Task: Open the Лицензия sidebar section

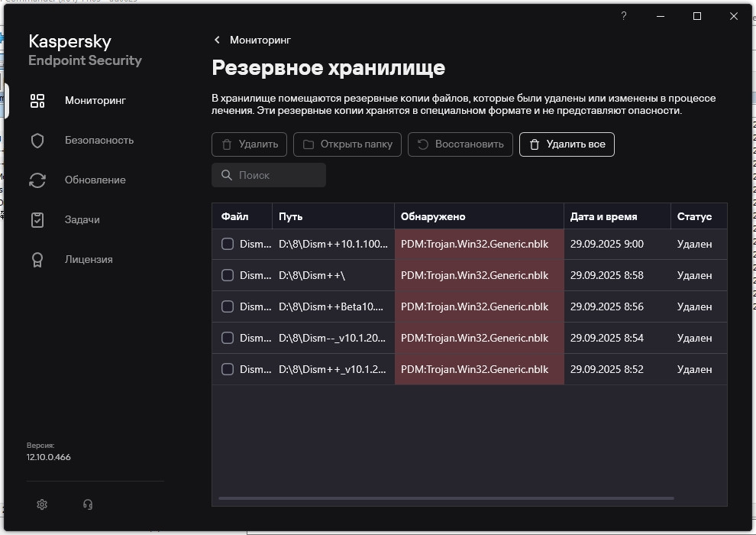Action: [89, 260]
